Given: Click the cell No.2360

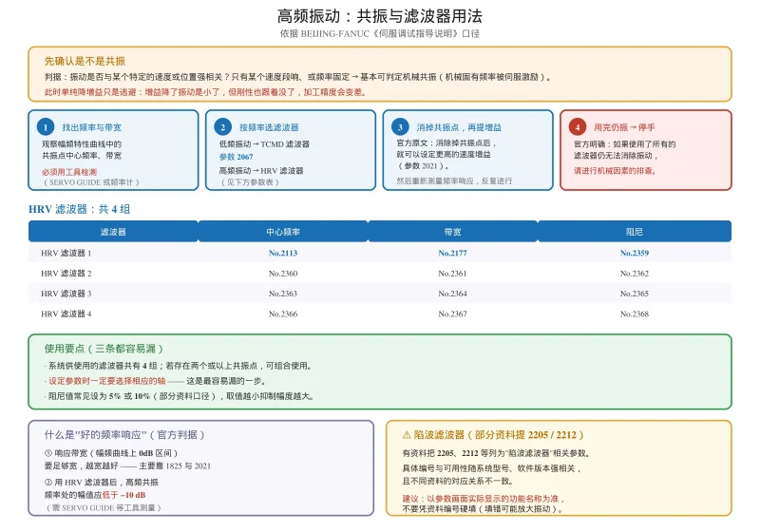Looking at the screenshot, I should coord(283,274).
